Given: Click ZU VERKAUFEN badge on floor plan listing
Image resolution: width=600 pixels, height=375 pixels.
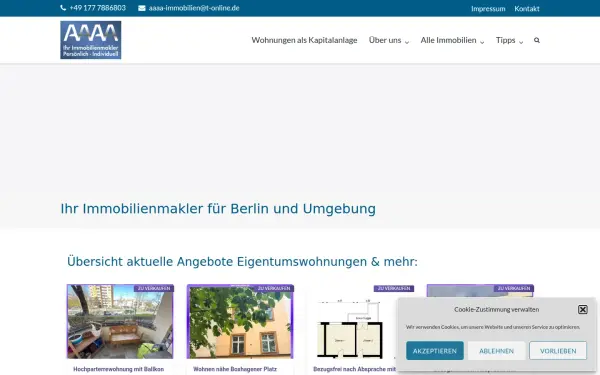Looking at the screenshot, I should coord(394,288).
